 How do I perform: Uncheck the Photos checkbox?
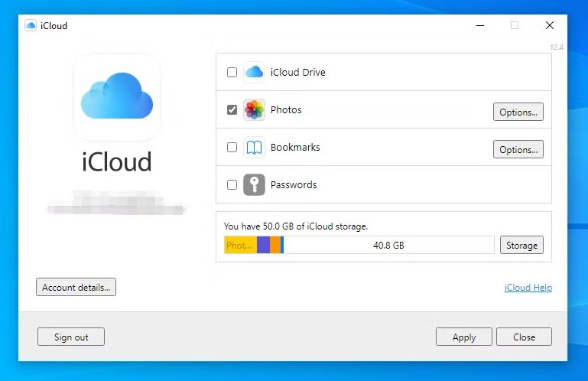(x=232, y=109)
